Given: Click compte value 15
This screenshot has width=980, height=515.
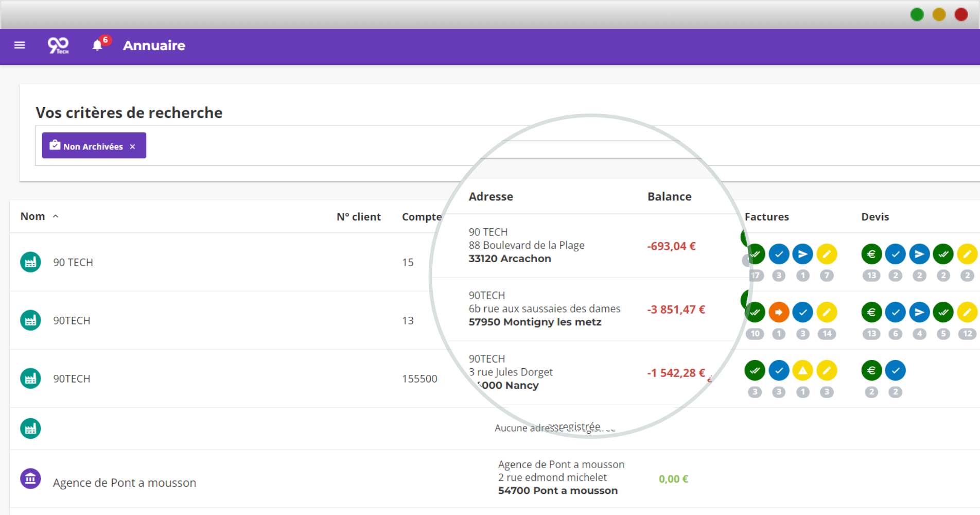Looking at the screenshot, I should (408, 263).
